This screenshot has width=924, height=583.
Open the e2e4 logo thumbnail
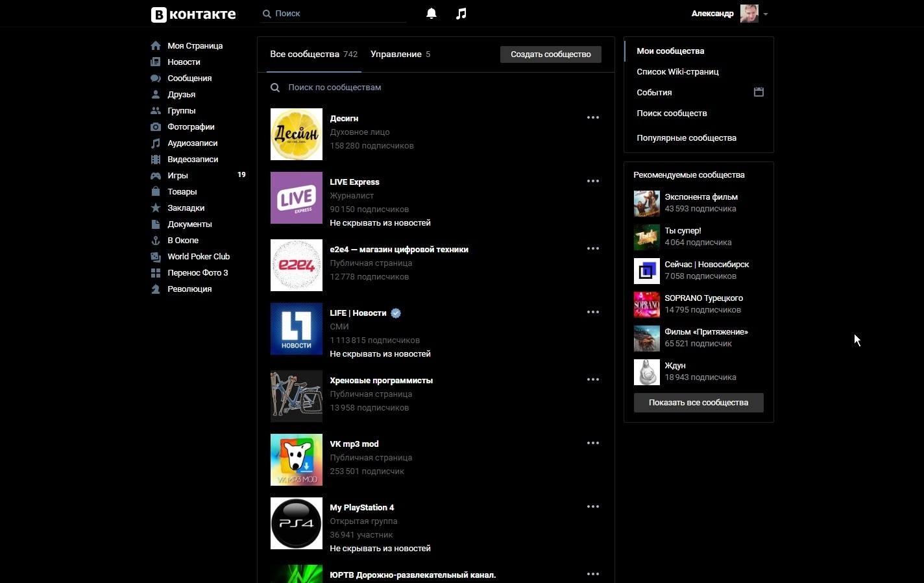point(297,265)
